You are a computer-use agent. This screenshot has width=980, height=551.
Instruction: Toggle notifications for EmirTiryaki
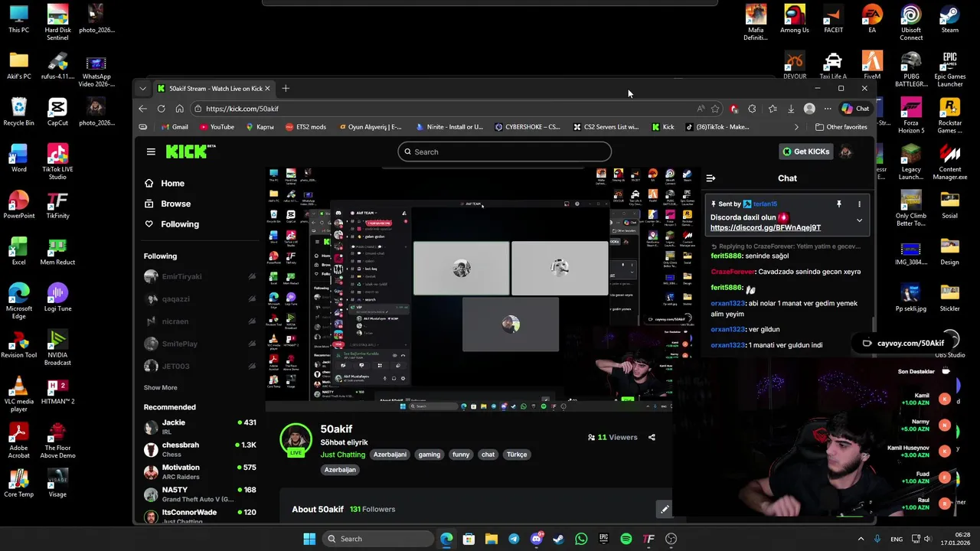(x=252, y=276)
